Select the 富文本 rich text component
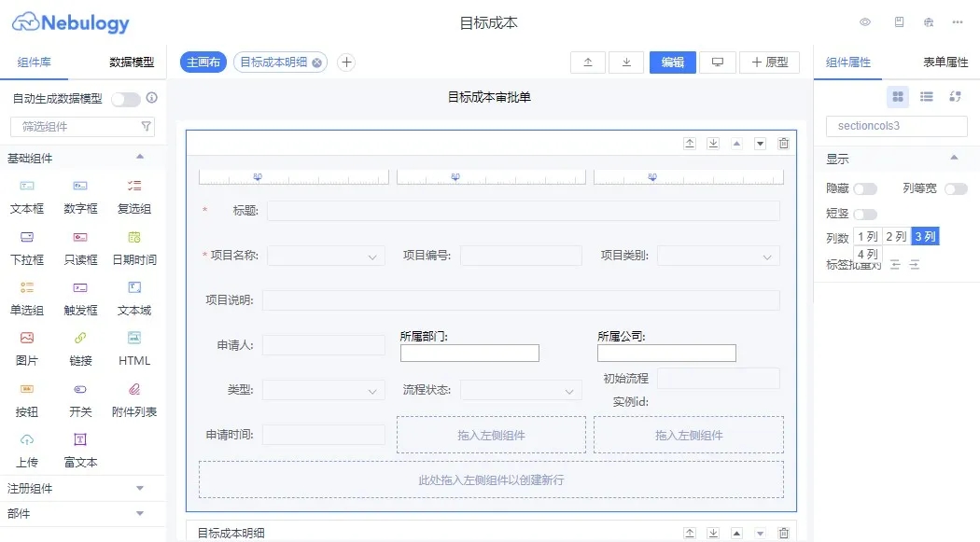Screen dimensions: 980x542 tap(80, 452)
